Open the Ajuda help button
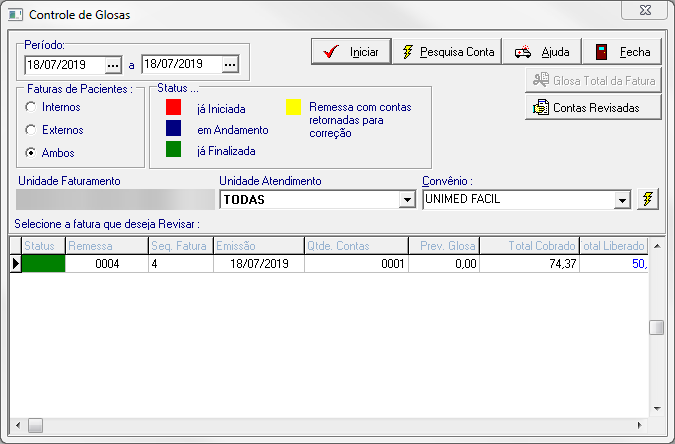This screenshot has width=675, height=444. [542, 52]
